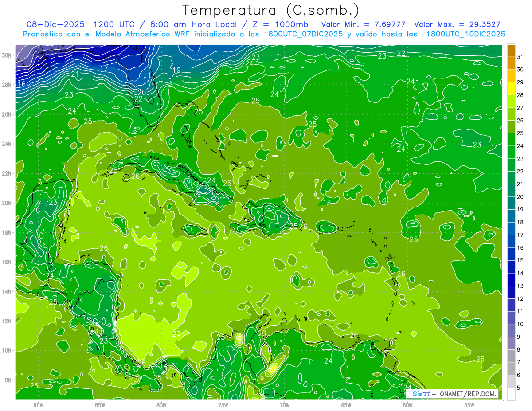The width and height of the screenshot is (532, 411).
Task: Click the 18N latitude axis label
Action: [8, 233]
